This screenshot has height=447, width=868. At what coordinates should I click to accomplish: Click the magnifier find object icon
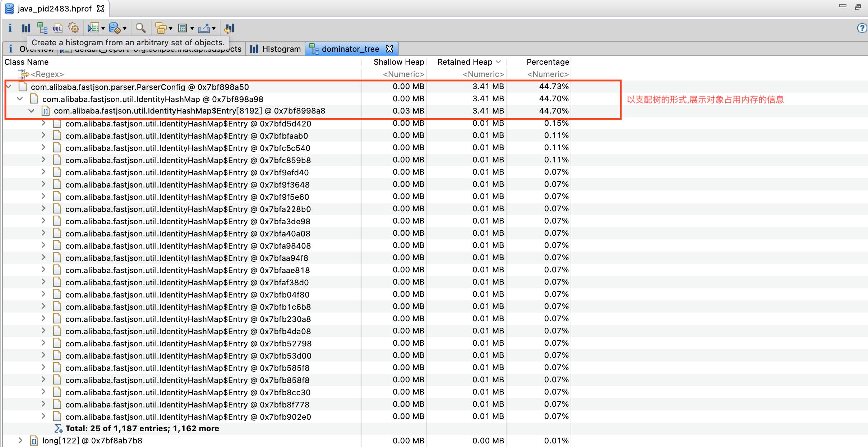point(140,28)
